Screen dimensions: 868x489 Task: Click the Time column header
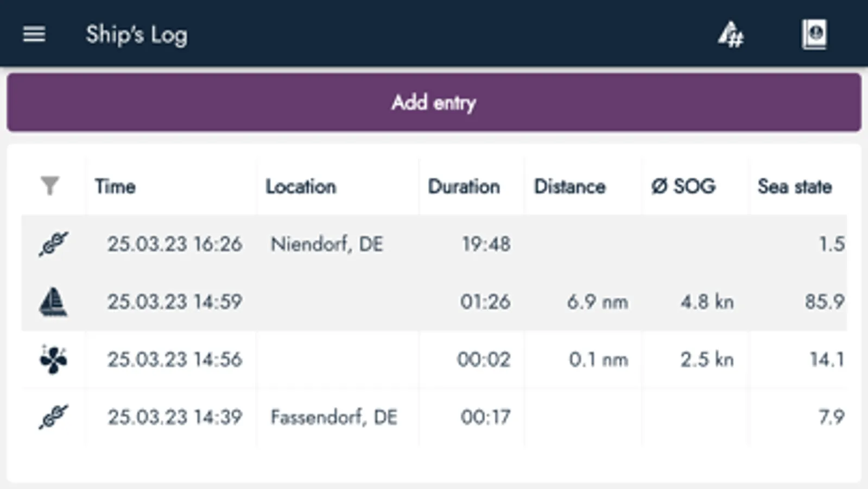(x=115, y=186)
